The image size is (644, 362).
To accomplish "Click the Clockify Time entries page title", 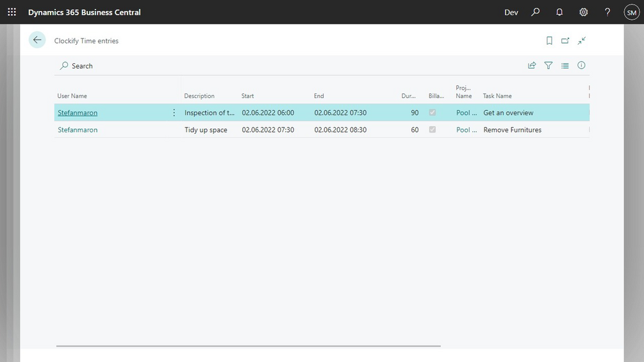I will click(87, 40).
